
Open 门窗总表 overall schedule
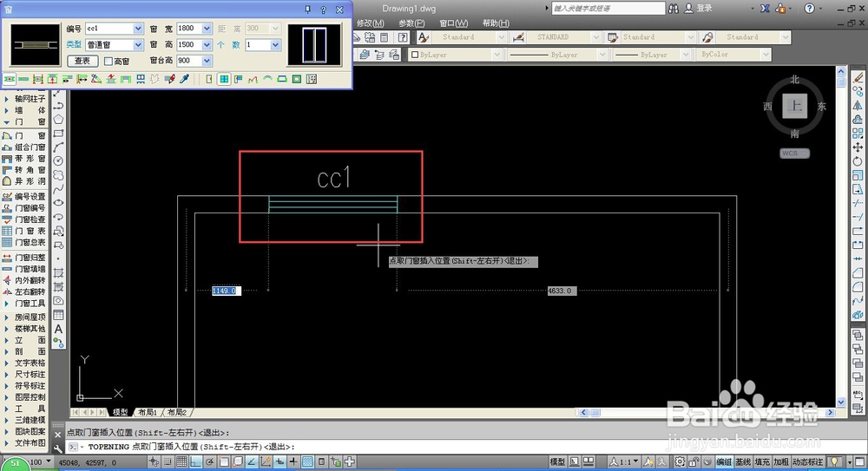coord(24,242)
